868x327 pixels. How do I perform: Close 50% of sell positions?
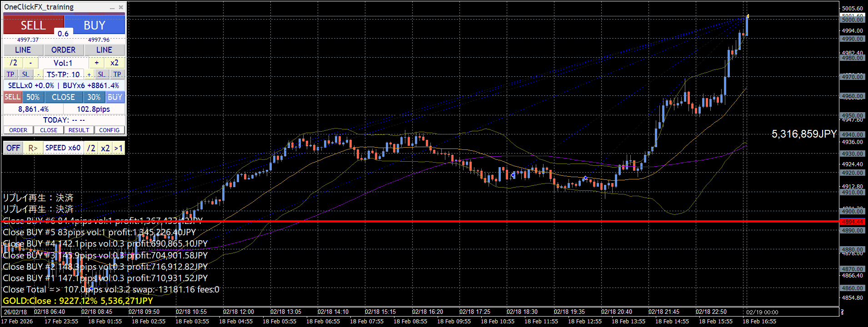[x=33, y=97]
